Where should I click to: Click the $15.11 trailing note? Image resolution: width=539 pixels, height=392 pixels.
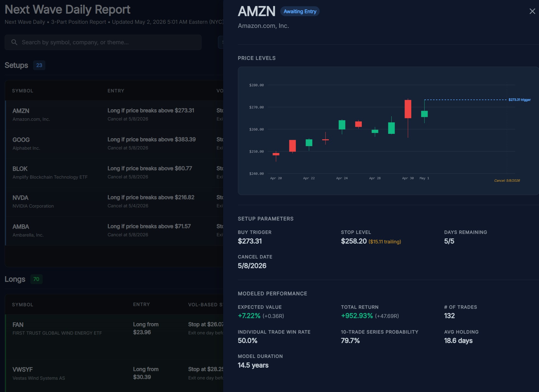click(x=385, y=242)
